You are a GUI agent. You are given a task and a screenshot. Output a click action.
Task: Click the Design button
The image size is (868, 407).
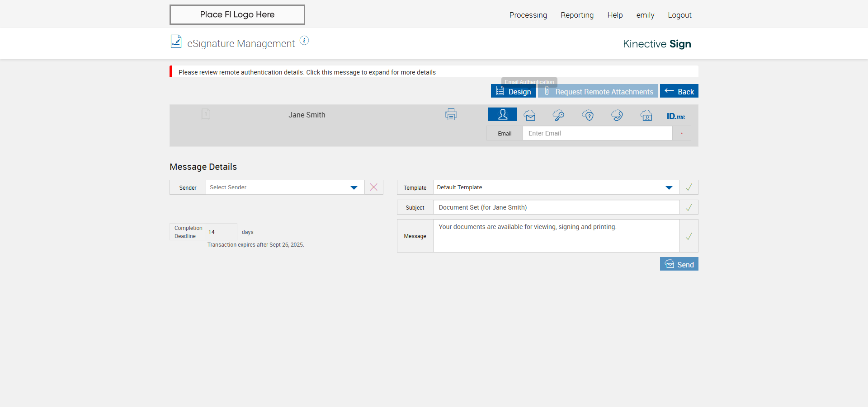click(x=513, y=91)
